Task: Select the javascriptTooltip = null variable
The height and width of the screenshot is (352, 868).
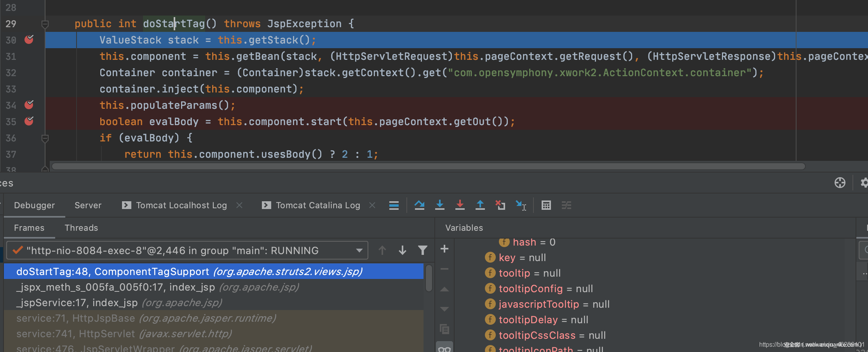Action: (x=547, y=304)
